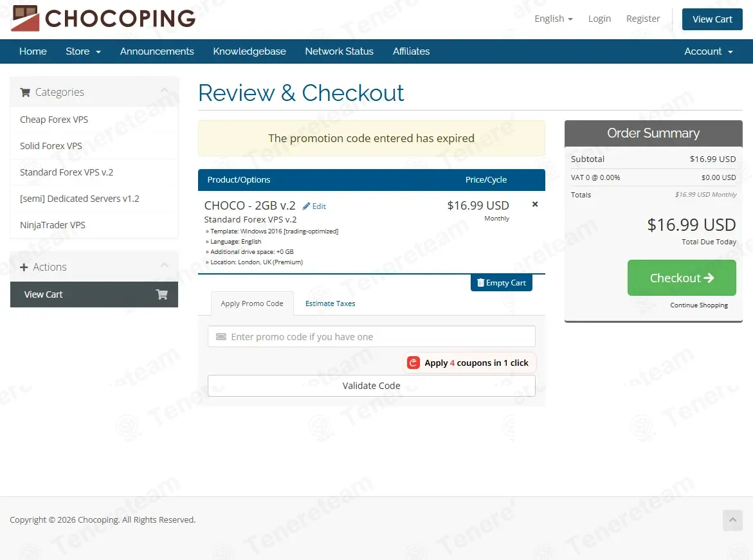Open the Announcements page
Image resolution: width=753 pixels, height=560 pixels.
coord(157,51)
